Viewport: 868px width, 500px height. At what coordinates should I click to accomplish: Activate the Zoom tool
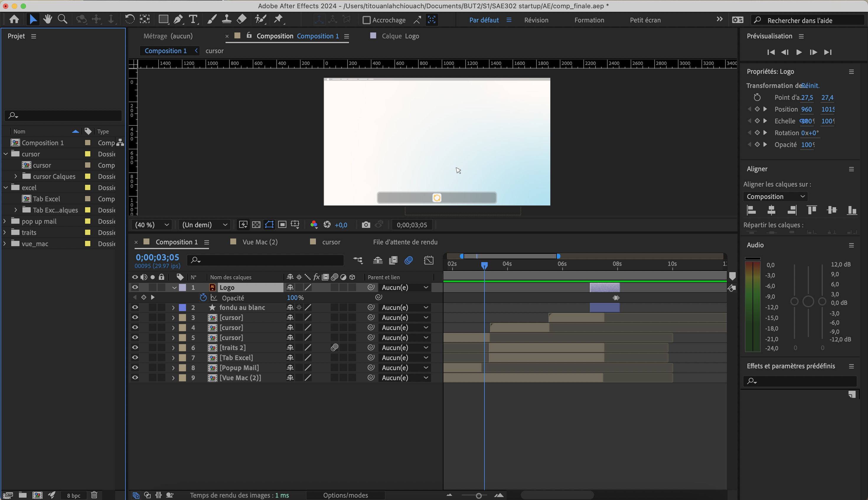pyautogui.click(x=63, y=19)
